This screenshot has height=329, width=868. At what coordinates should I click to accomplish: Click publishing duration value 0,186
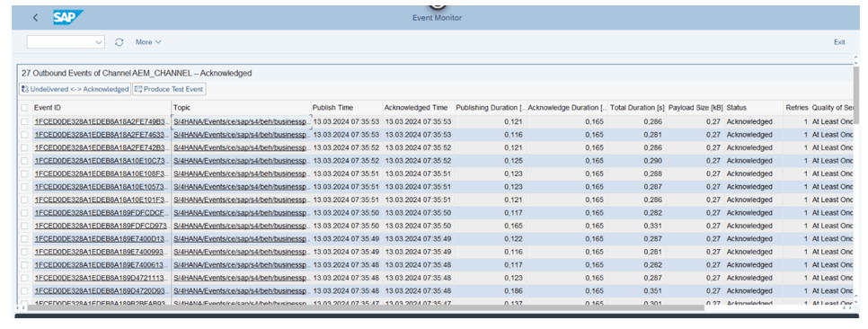[514, 290]
